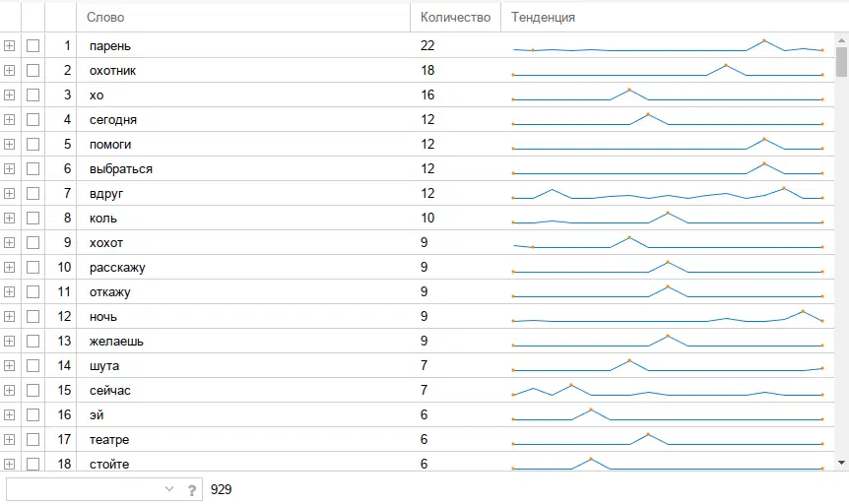Toggle checkbox for театре row
The image size is (849, 504).
[33, 439]
